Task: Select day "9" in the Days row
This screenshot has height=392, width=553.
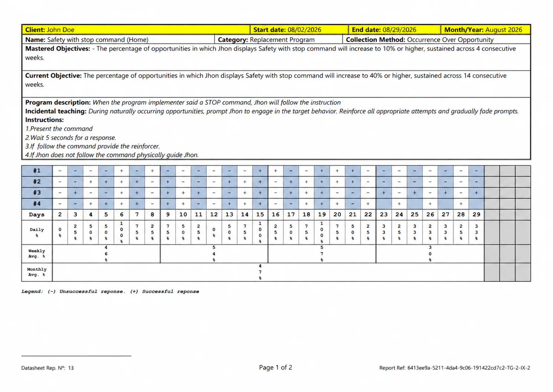Action: click(168, 215)
